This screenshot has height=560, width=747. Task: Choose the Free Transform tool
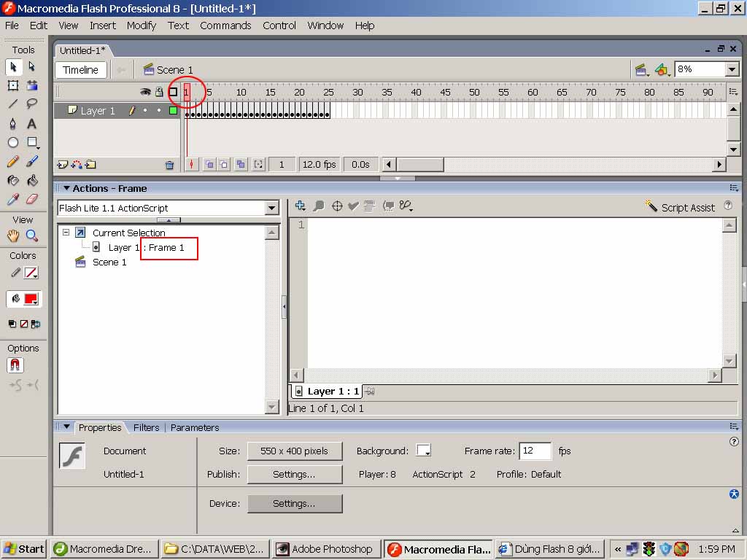coord(13,86)
